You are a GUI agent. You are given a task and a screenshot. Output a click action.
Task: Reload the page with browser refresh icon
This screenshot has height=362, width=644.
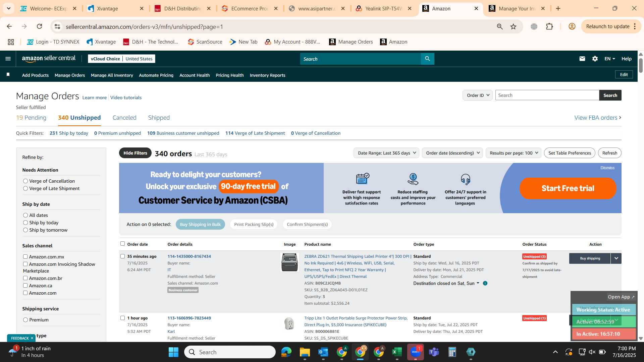39,26
